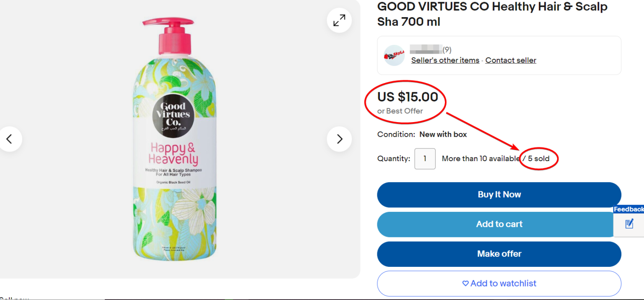Go to the previous product image
Viewport: 644px width, 300px height.
pyautogui.click(x=9, y=139)
